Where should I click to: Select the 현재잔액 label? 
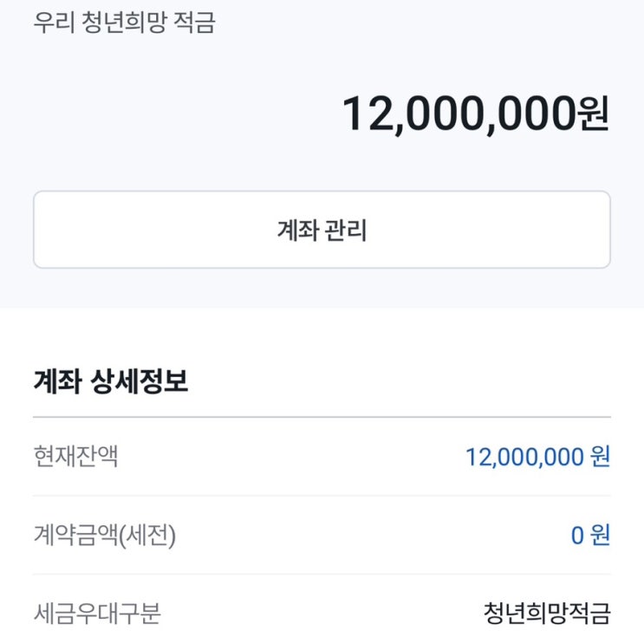[75, 456]
